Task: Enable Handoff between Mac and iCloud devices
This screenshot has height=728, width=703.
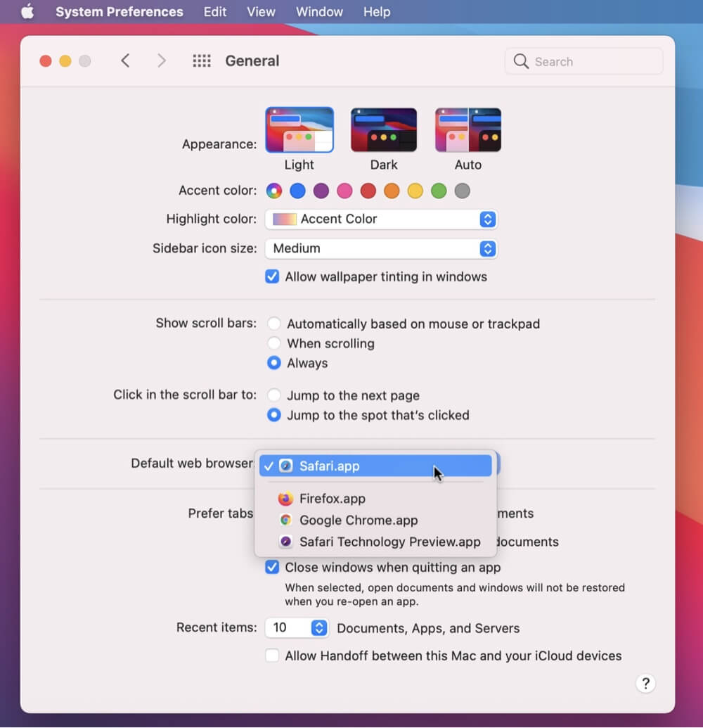Action: pos(272,656)
